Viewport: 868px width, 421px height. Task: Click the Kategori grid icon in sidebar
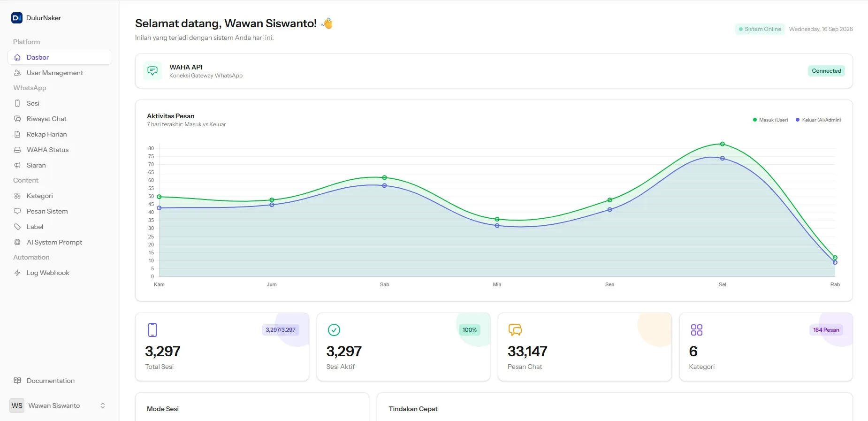pos(17,196)
